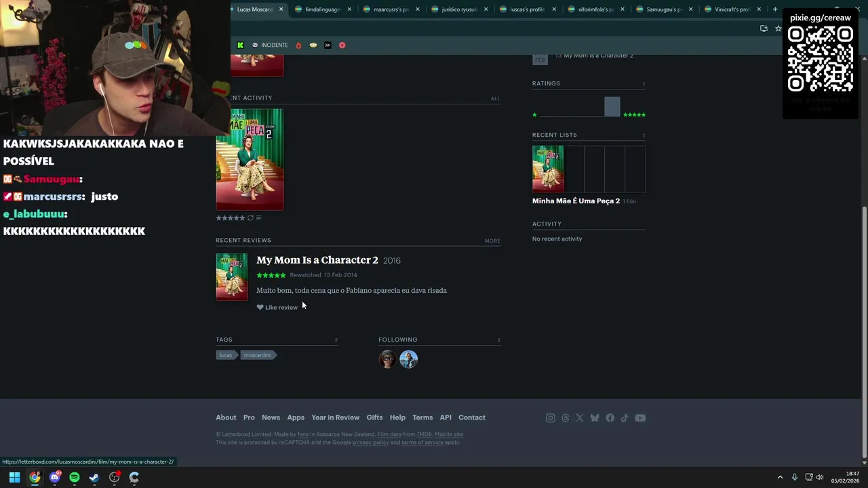Image resolution: width=868 pixels, height=488 pixels.
Task: Open the Minha Mãe É Uma Peça 2 list
Action: 576,201
